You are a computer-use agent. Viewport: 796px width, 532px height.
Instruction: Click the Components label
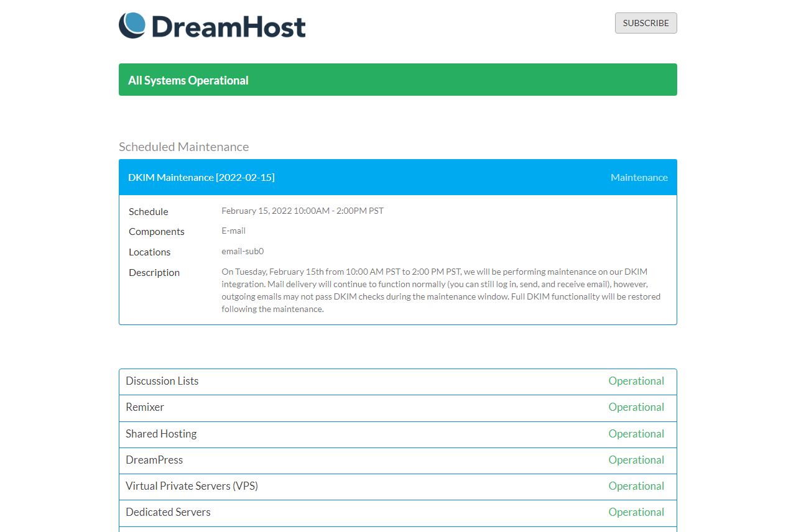[157, 231]
